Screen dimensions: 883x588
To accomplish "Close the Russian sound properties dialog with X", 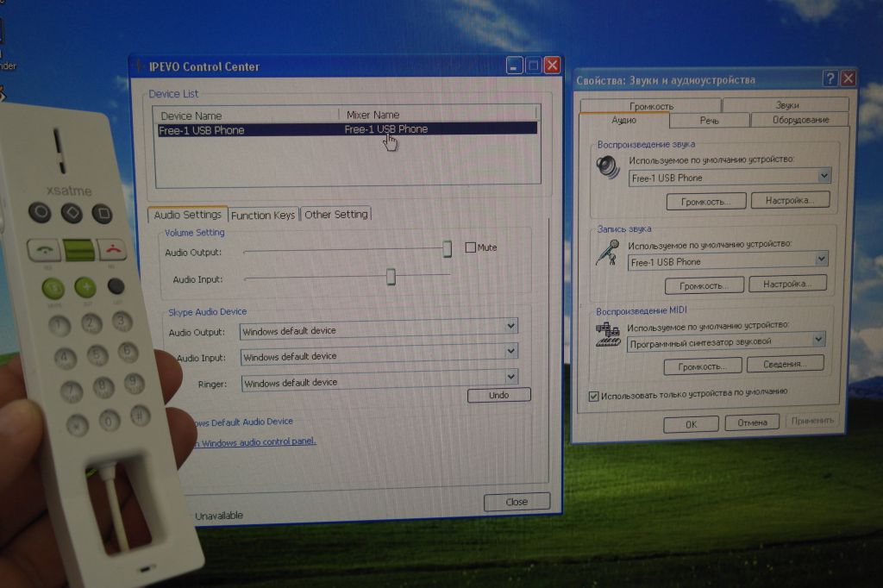I will (849, 78).
